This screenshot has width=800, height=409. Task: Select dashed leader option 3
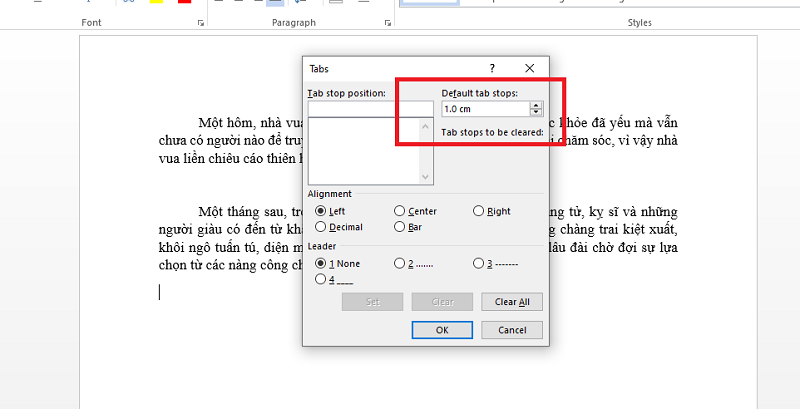tap(478, 264)
